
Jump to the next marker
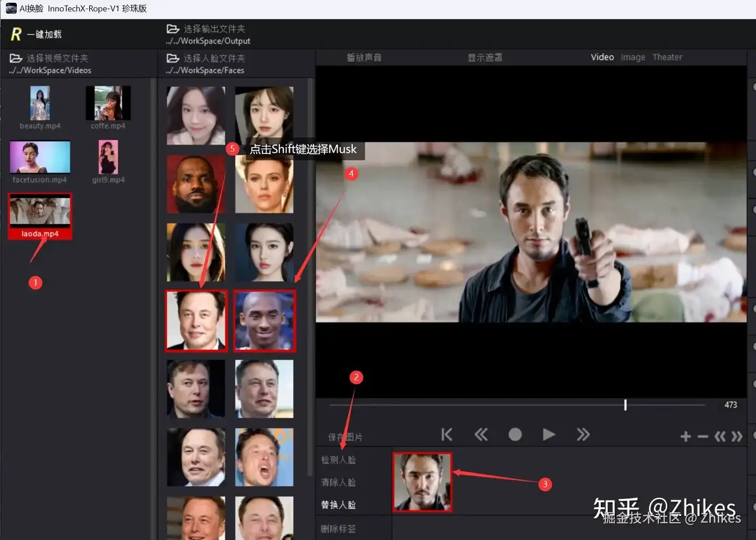[x=737, y=437]
